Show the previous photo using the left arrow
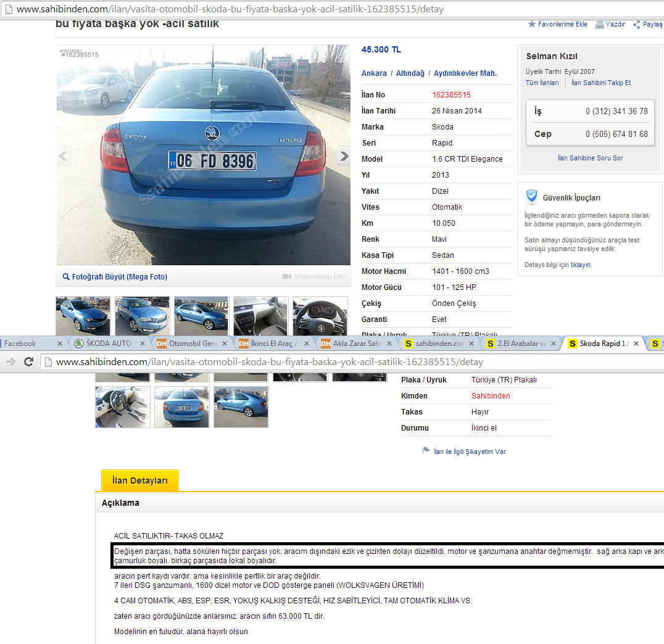 [64, 156]
